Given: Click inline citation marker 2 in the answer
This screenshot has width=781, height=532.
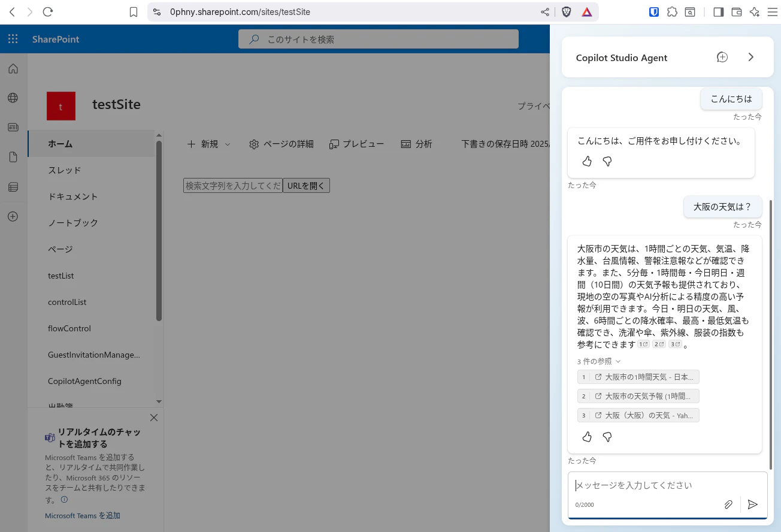Looking at the screenshot, I should tap(659, 344).
